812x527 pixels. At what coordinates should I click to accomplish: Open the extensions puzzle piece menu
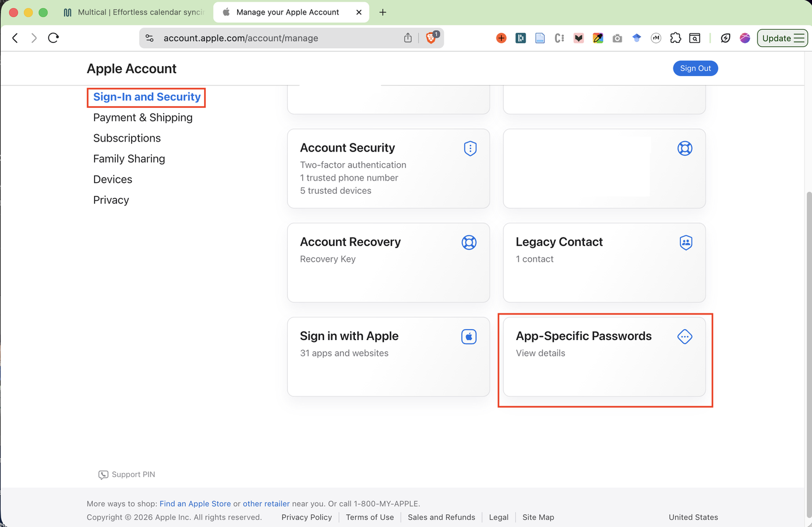coord(676,38)
